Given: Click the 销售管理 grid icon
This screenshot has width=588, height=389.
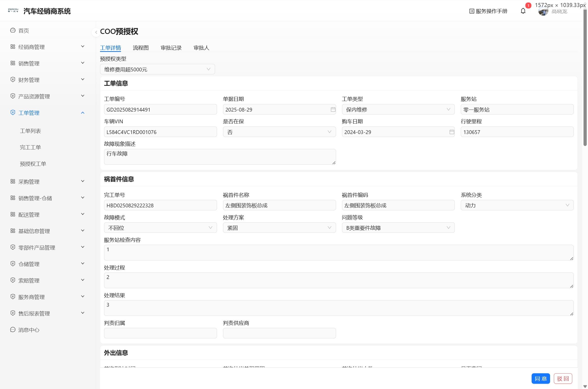Looking at the screenshot, I should (x=13, y=63).
